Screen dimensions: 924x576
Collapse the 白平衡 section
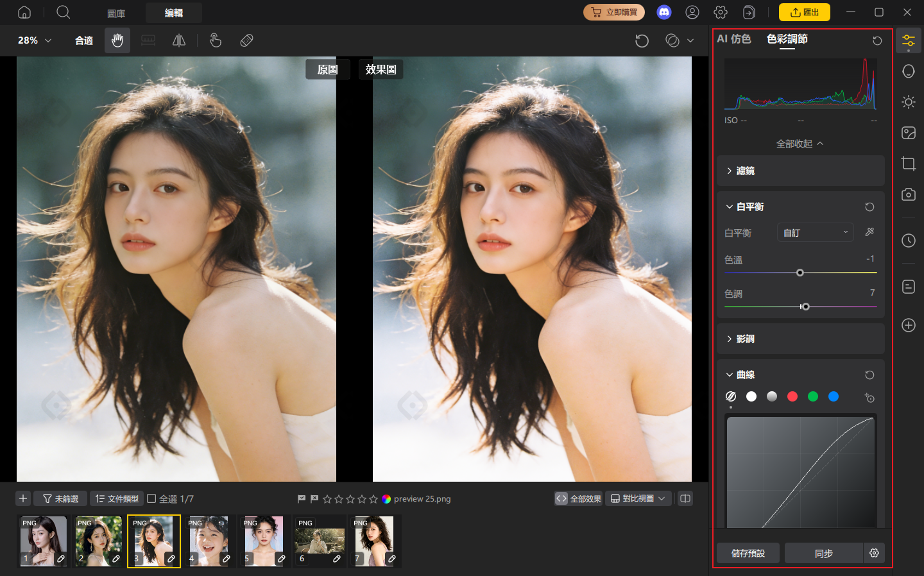[x=730, y=207]
